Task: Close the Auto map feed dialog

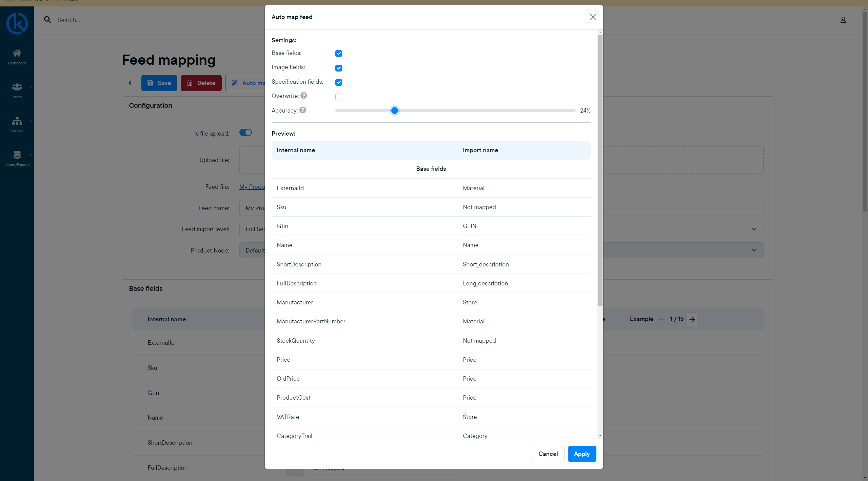Action: pyautogui.click(x=593, y=17)
